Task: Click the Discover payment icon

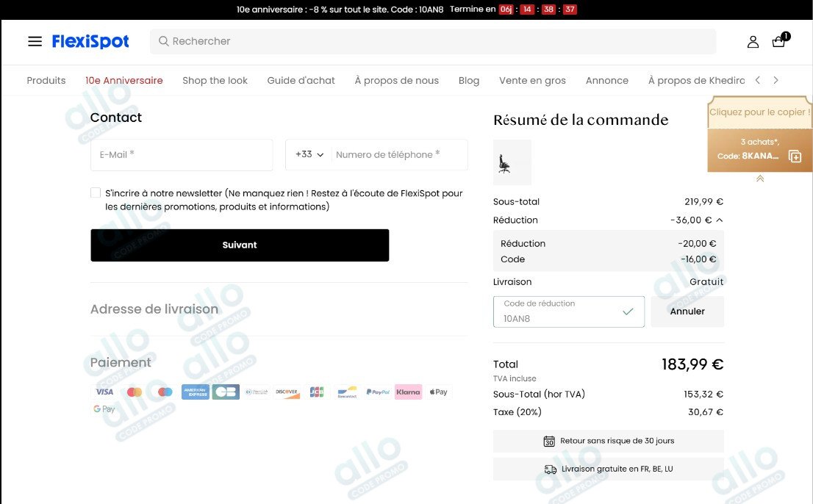Action: point(287,392)
